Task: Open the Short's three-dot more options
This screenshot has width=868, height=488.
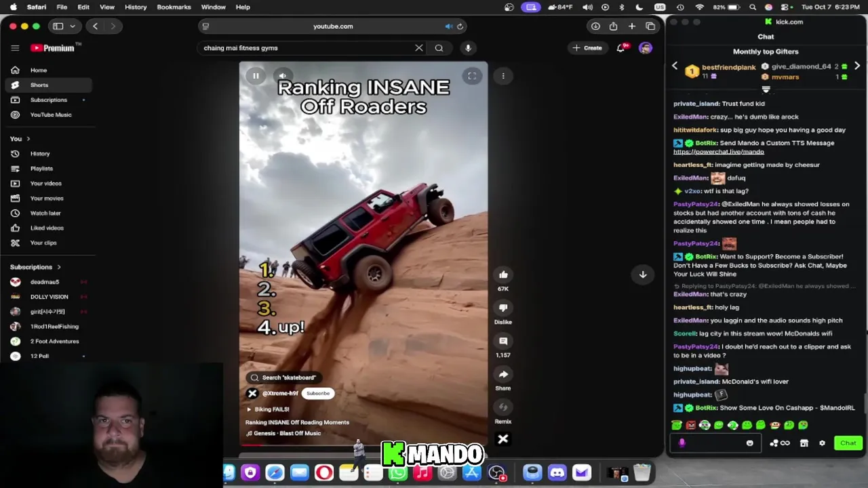Action: point(503,76)
